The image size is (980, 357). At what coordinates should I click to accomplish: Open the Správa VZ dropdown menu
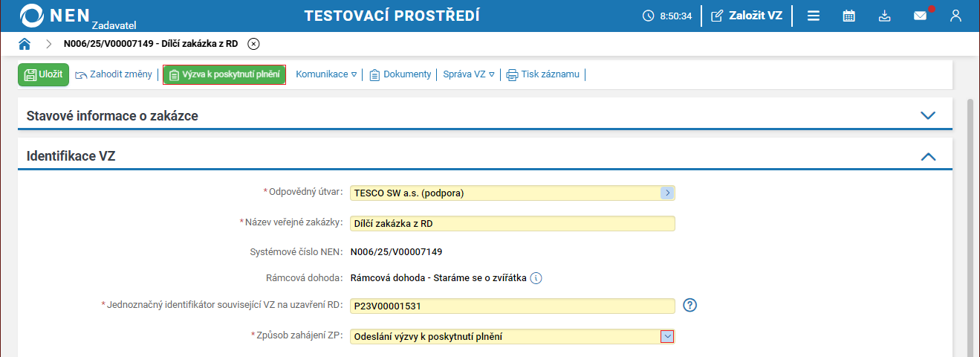(469, 74)
